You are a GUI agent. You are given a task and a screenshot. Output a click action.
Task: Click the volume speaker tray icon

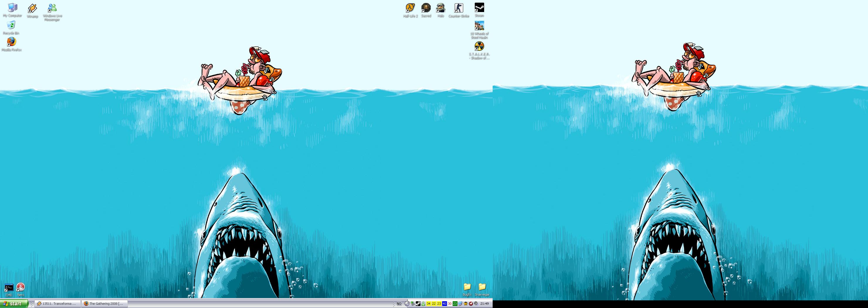coord(476,303)
